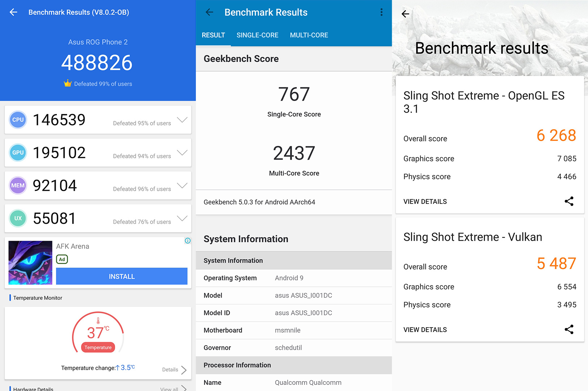This screenshot has width=588, height=391.
Task: Click the OpenGL overall score 6 268
Action: point(556,136)
